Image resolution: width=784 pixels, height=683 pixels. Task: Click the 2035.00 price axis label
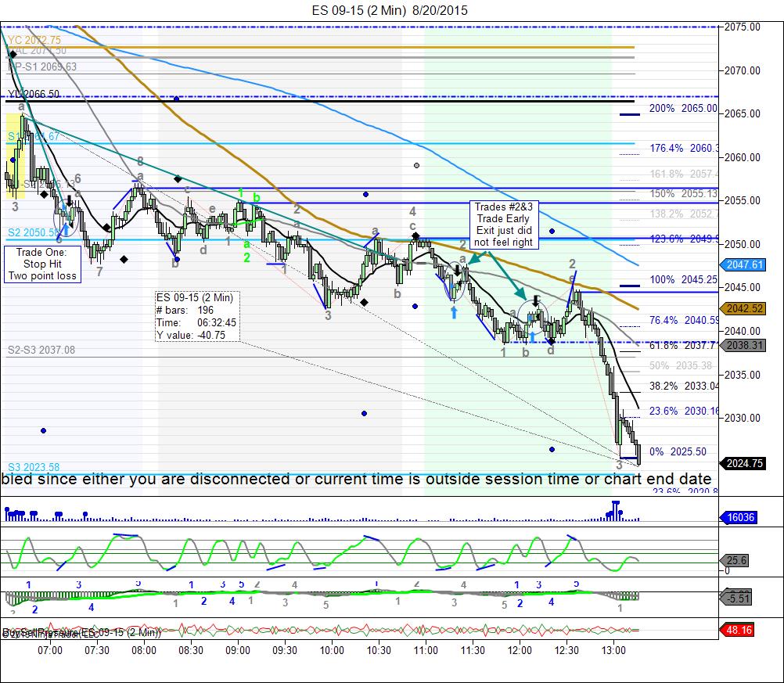tap(742, 375)
